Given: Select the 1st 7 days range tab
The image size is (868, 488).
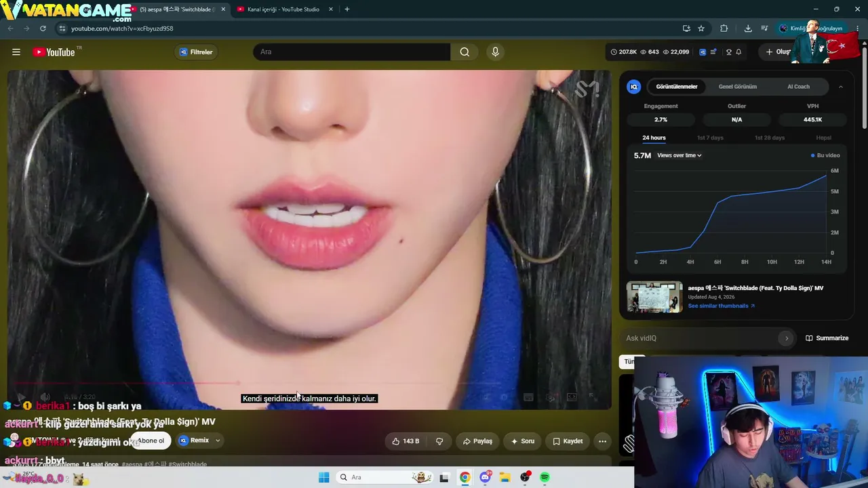Looking at the screenshot, I should (710, 138).
